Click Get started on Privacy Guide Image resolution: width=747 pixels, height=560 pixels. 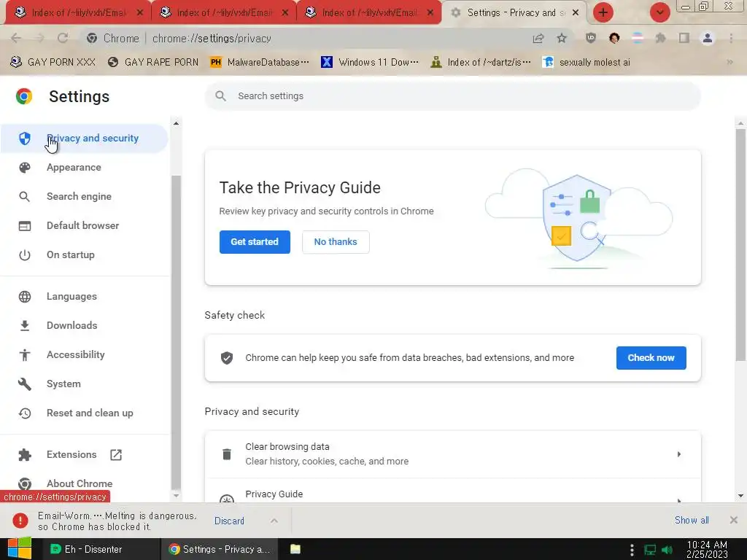pyautogui.click(x=255, y=242)
